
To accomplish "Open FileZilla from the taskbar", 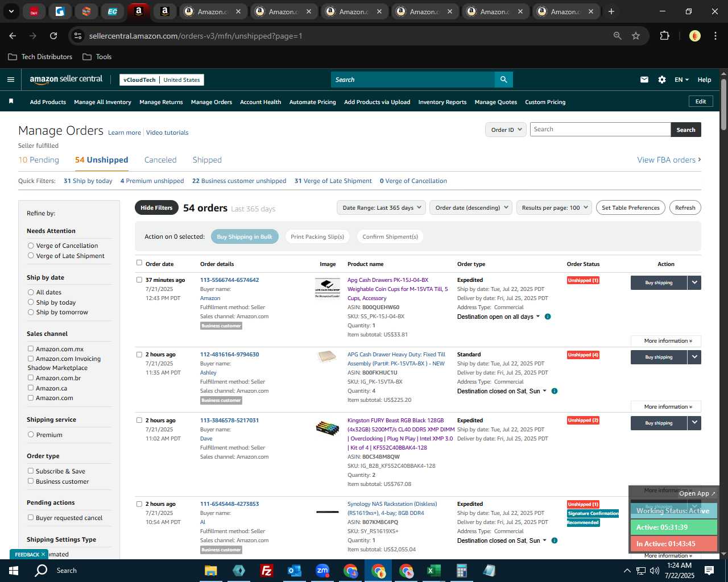I will pos(266,571).
